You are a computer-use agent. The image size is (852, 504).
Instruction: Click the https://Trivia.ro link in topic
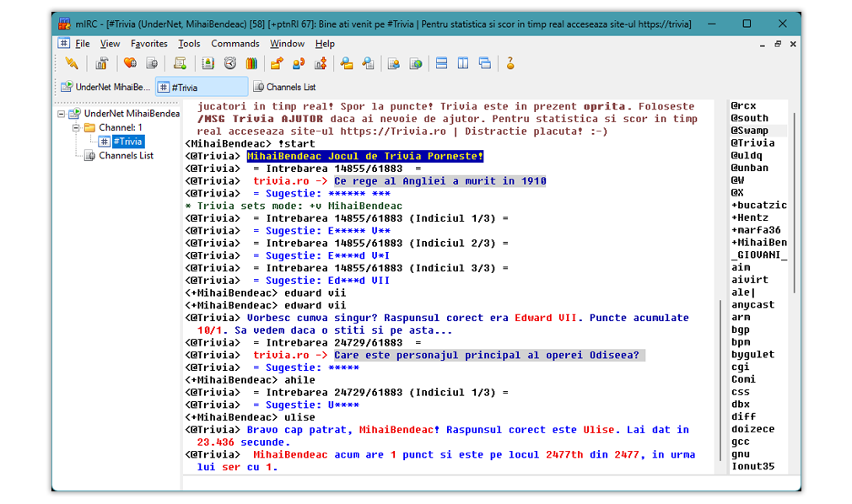pos(393,131)
